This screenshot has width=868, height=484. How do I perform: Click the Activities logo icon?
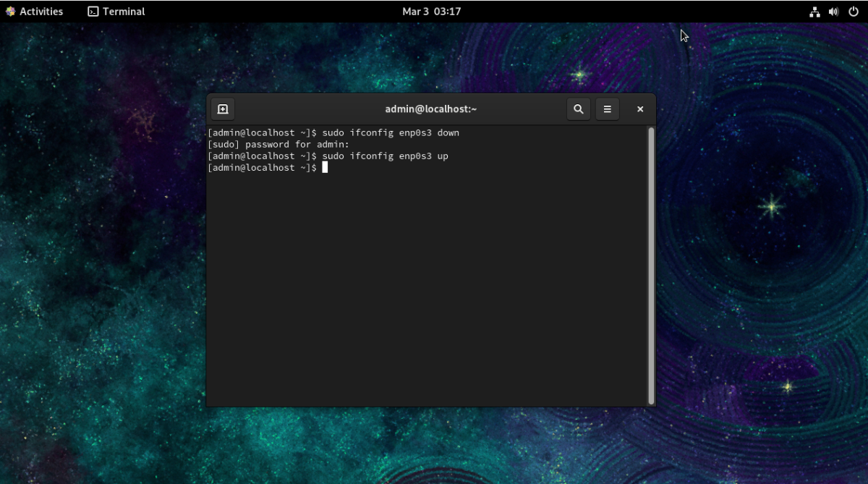coord(10,12)
